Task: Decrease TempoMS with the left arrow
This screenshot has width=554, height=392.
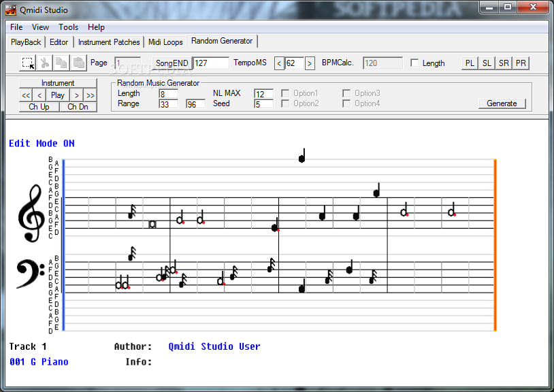Action: 279,63
